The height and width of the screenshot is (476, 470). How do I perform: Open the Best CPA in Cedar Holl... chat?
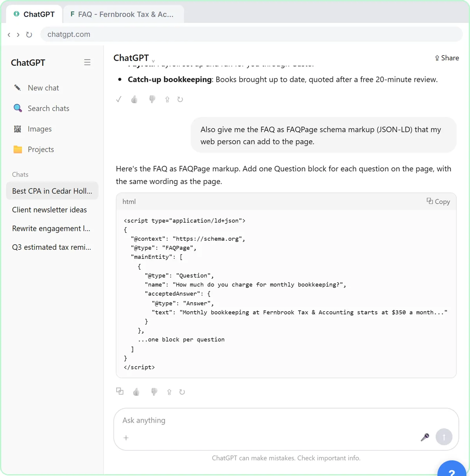pyautogui.click(x=52, y=191)
